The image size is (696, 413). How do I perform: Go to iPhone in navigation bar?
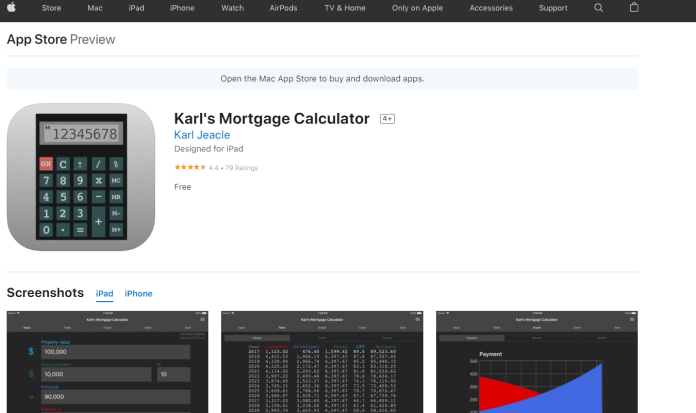182,8
